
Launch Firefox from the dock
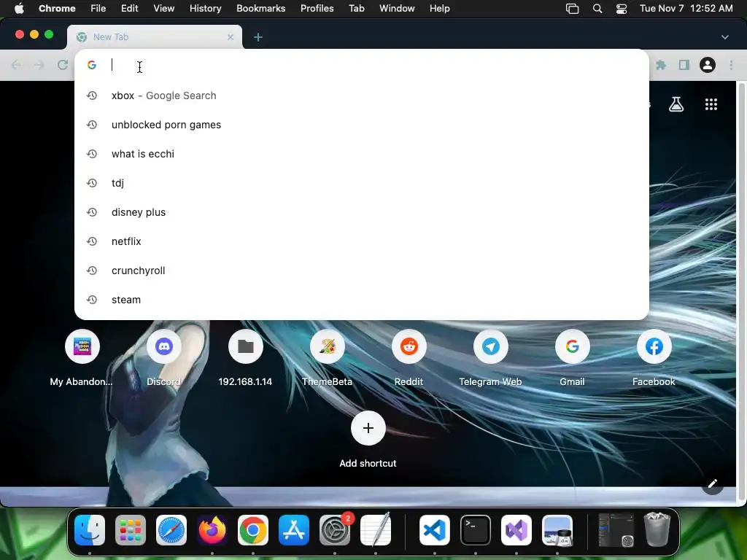[212, 530]
